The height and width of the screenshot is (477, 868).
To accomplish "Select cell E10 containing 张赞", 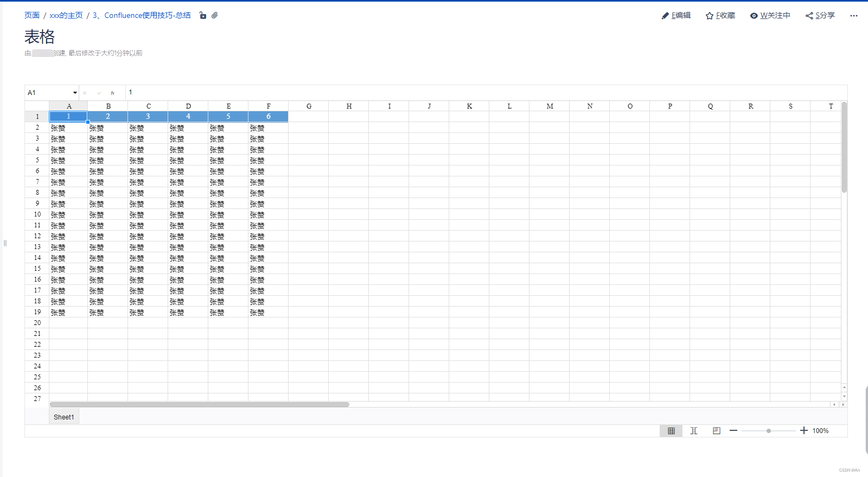I will [x=228, y=214].
